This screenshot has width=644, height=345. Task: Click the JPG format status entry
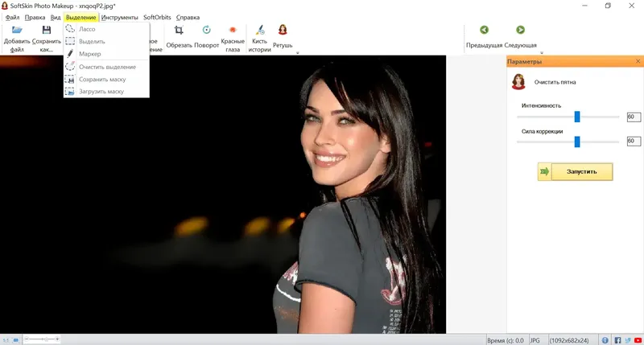[535, 340]
